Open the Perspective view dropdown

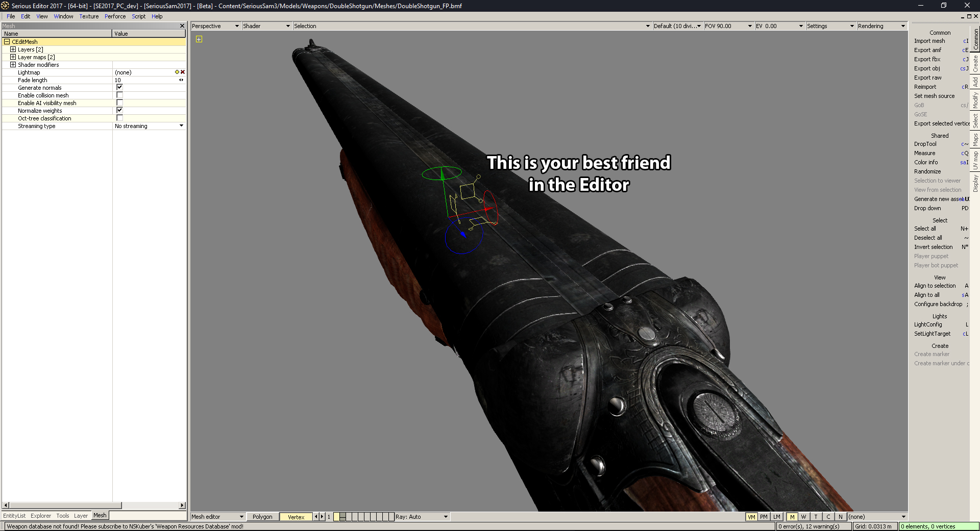(215, 26)
